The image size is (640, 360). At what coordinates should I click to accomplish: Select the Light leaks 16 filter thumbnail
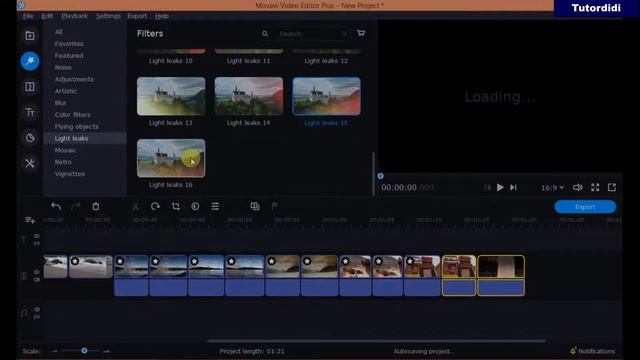171,158
